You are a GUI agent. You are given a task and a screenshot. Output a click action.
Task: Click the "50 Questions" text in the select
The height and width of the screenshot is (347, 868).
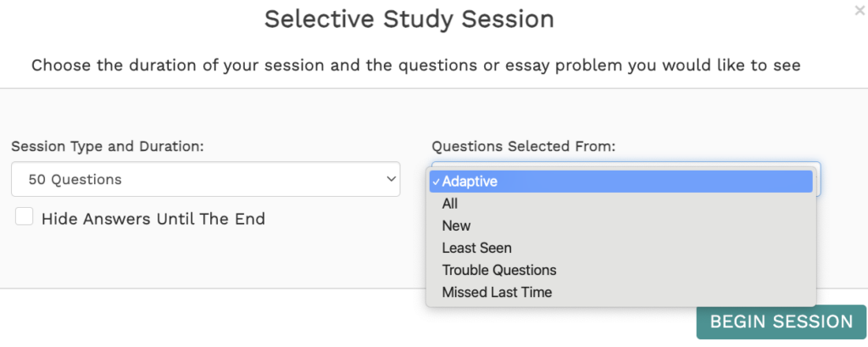pos(75,179)
